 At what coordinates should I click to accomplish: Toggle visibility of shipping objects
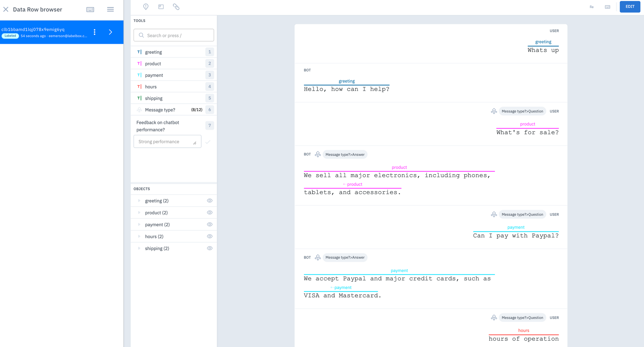coord(210,248)
